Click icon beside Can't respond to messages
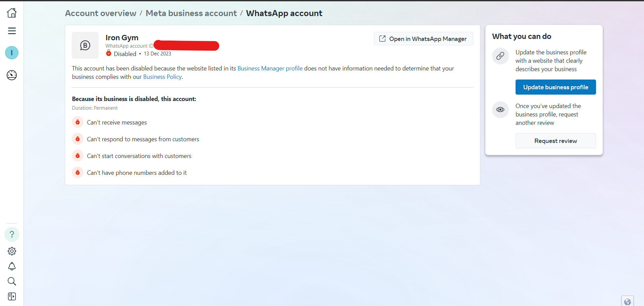 point(77,139)
